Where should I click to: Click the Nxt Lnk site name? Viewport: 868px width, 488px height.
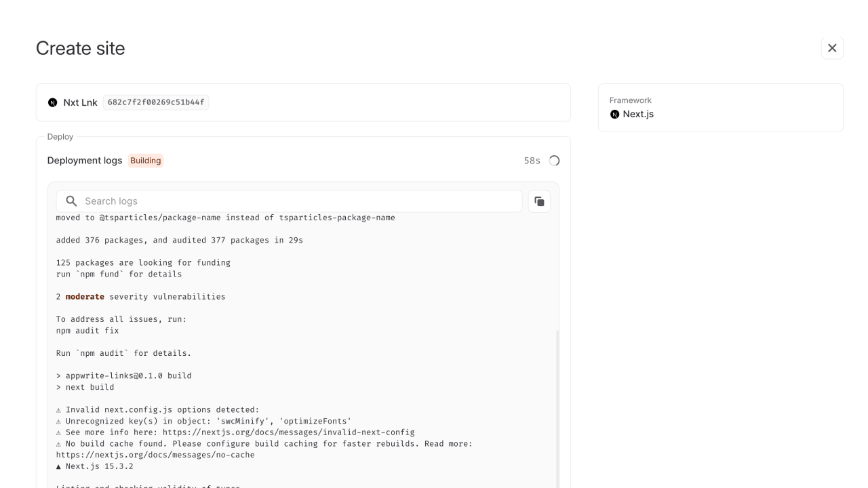click(x=80, y=102)
